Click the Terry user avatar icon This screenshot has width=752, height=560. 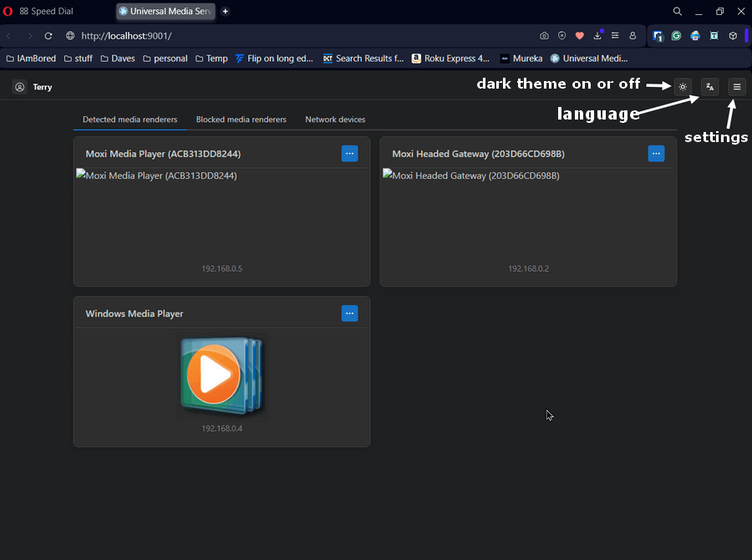point(20,87)
